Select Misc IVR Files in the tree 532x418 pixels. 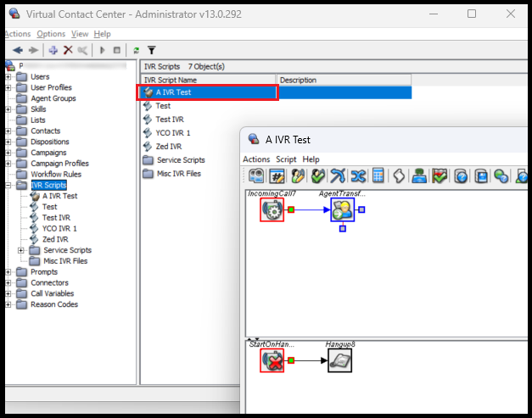[65, 261]
